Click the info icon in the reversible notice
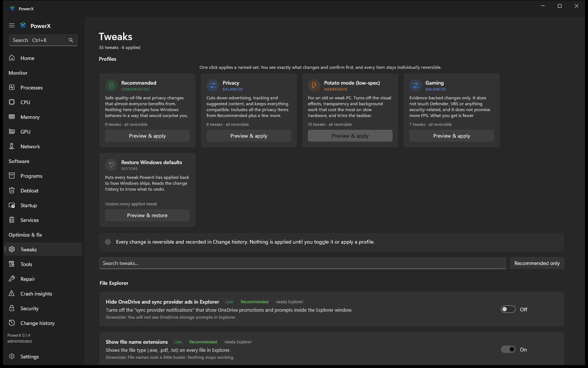 [108, 242]
